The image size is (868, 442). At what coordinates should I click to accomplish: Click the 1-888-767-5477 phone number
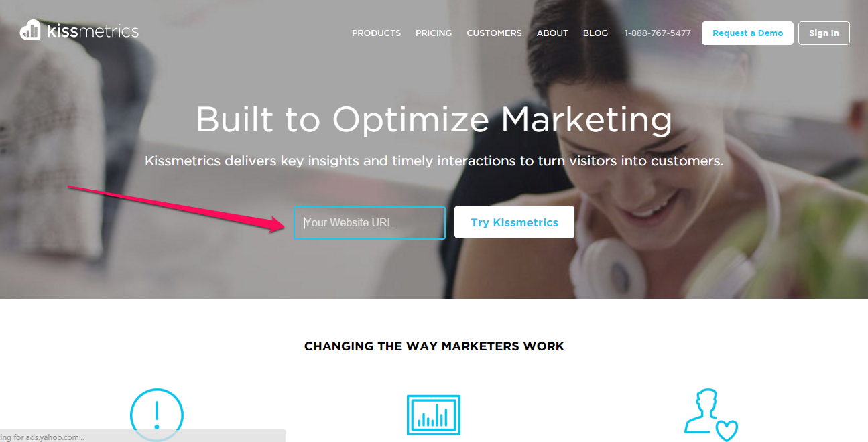(658, 33)
